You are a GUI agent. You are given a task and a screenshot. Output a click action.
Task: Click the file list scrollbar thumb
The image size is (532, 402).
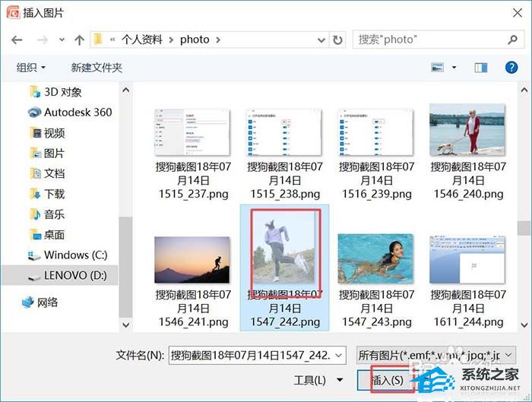point(524,228)
